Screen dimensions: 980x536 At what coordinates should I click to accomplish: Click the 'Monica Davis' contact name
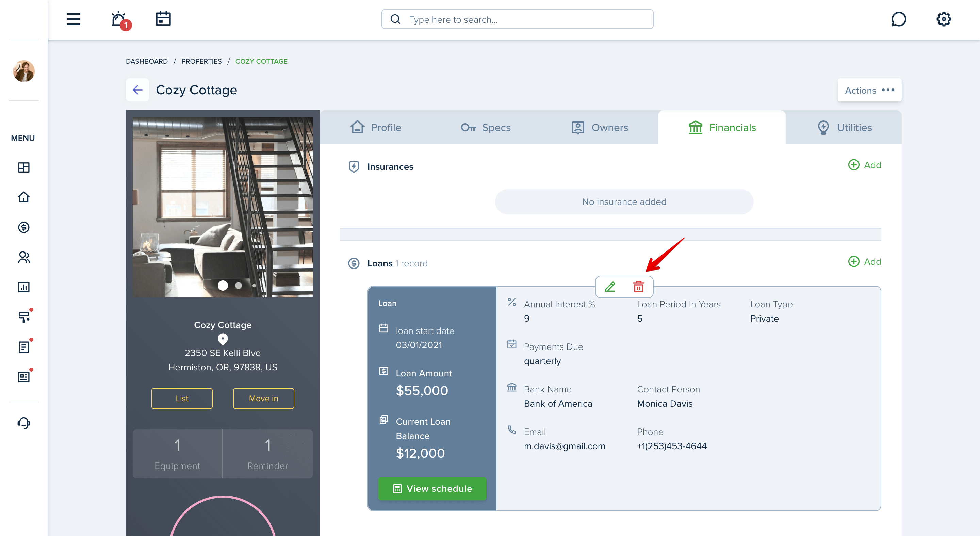(665, 404)
